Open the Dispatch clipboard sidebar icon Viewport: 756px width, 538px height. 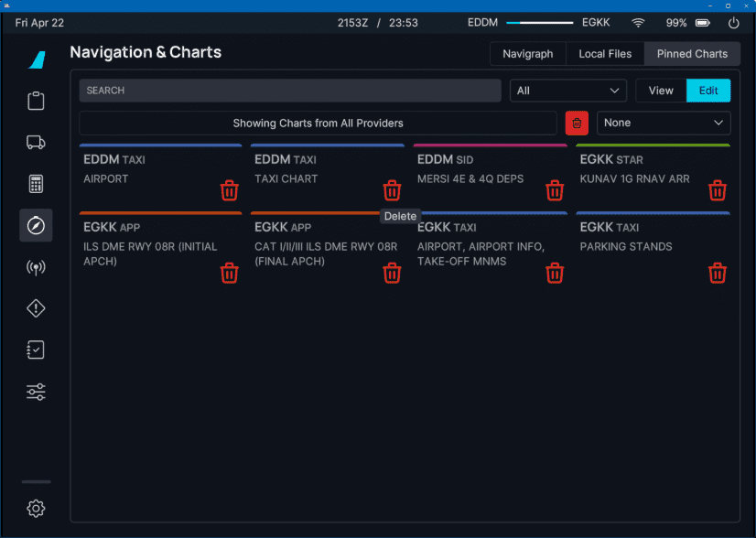click(36, 101)
